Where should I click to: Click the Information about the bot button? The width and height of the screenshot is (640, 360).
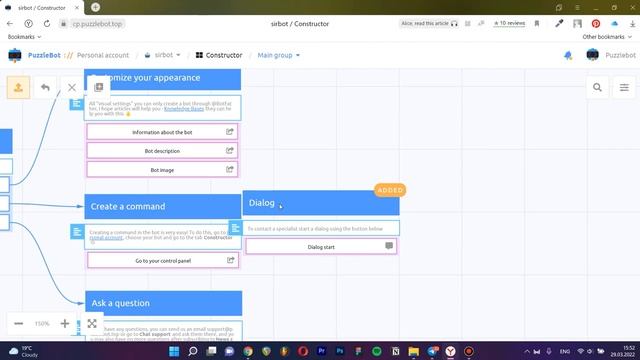tap(162, 132)
